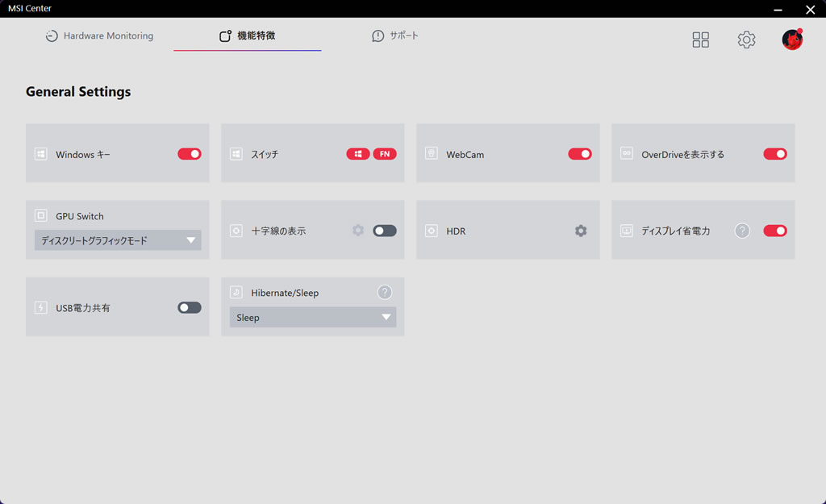The width and height of the screenshot is (826, 504).
Task: Enable the USB電力共有 toggle
Action: point(189,307)
